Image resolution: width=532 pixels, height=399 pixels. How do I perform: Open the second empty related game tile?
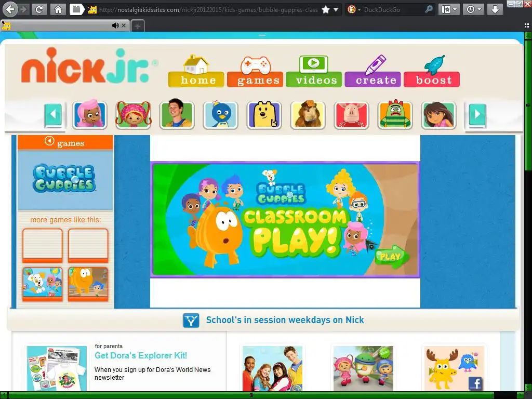88,246
